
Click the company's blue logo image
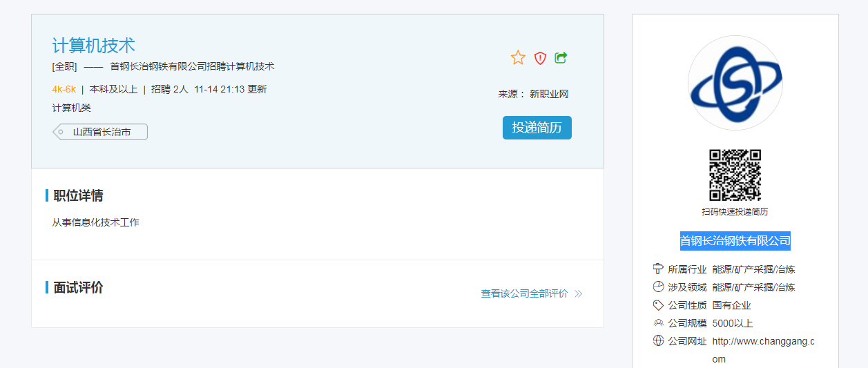(735, 83)
